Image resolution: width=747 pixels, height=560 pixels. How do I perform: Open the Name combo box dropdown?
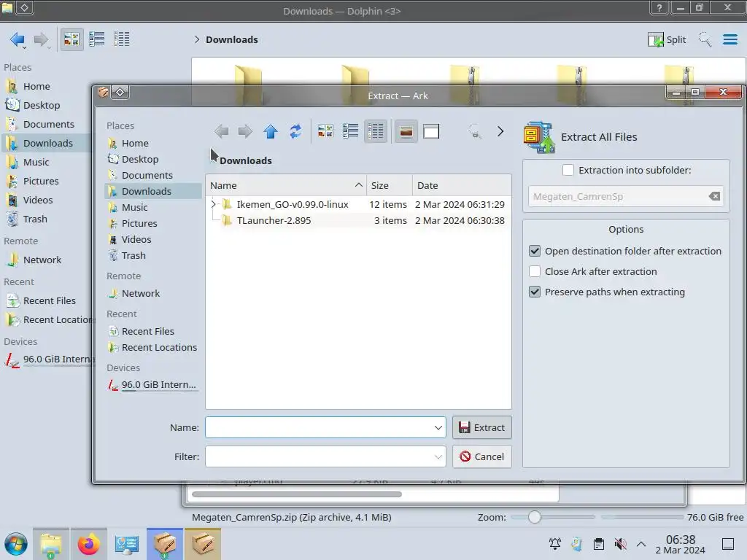click(438, 427)
